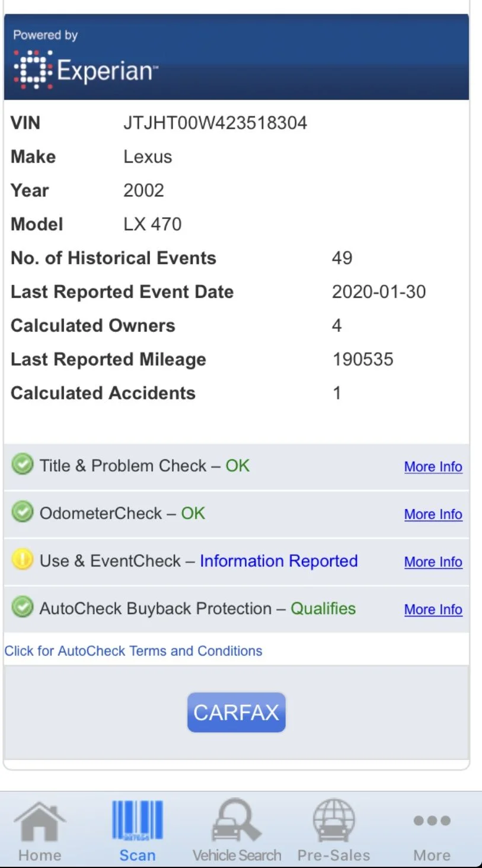Click for AutoCheck Terms and Conditions link

tap(133, 651)
